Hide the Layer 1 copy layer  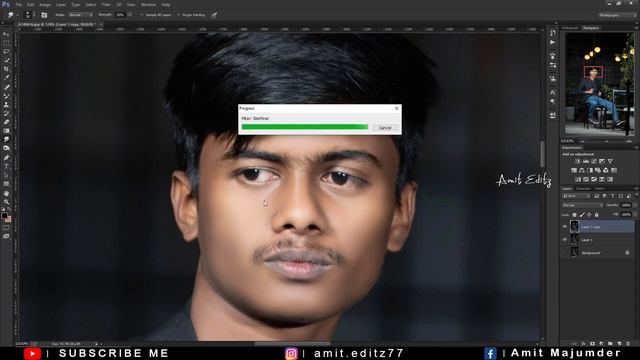click(564, 227)
